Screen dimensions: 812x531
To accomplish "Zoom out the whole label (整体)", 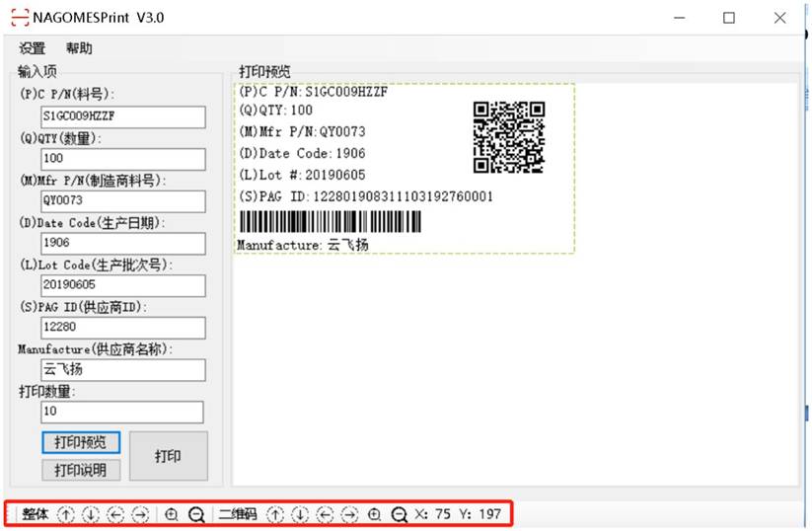I will click(x=196, y=514).
